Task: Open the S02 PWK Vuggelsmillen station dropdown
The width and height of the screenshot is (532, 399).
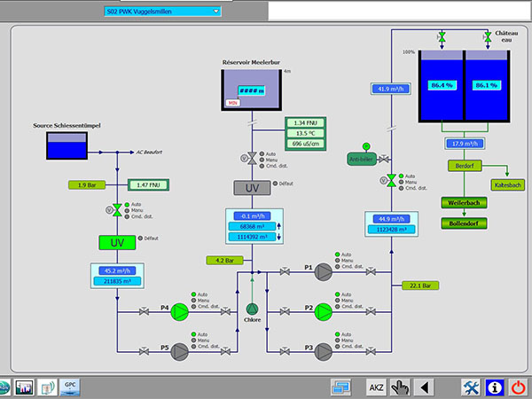Action: pos(162,12)
